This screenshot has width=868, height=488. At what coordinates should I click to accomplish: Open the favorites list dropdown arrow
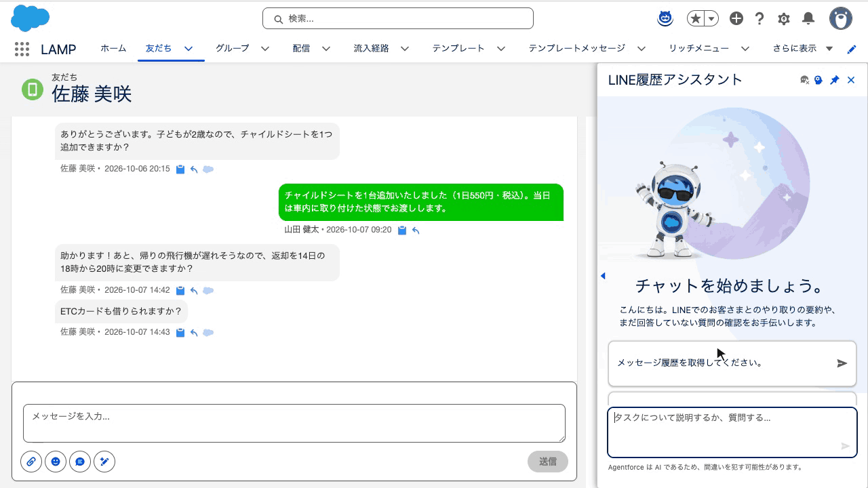click(711, 18)
